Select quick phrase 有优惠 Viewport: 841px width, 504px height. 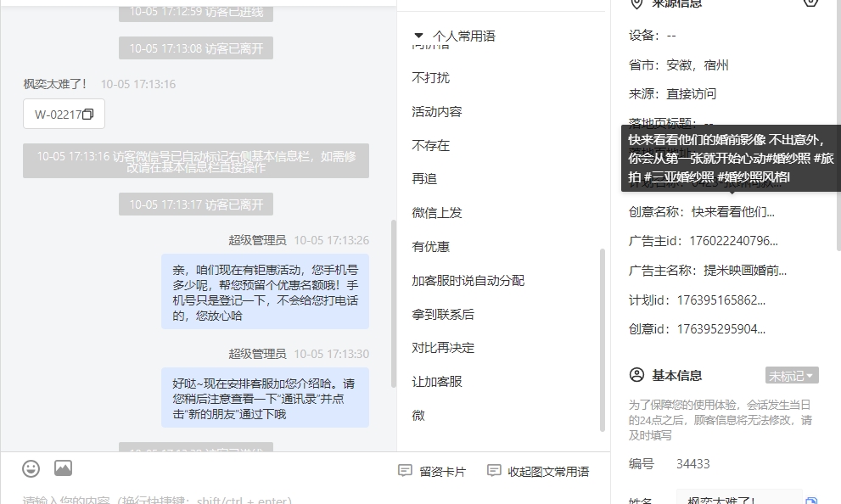pyautogui.click(x=431, y=247)
